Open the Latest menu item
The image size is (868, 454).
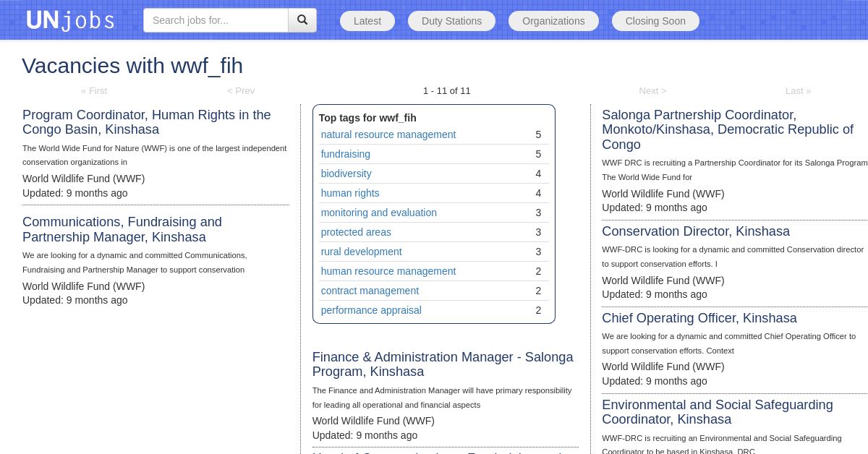point(367,21)
